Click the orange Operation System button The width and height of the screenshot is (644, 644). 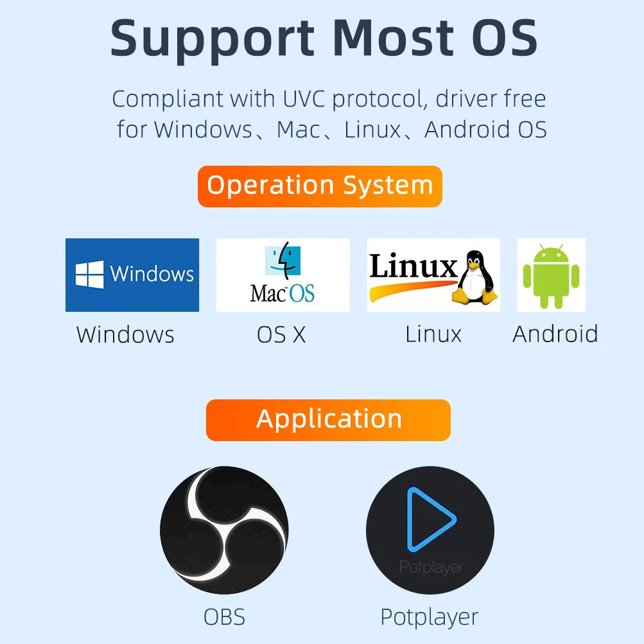coord(320,186)
